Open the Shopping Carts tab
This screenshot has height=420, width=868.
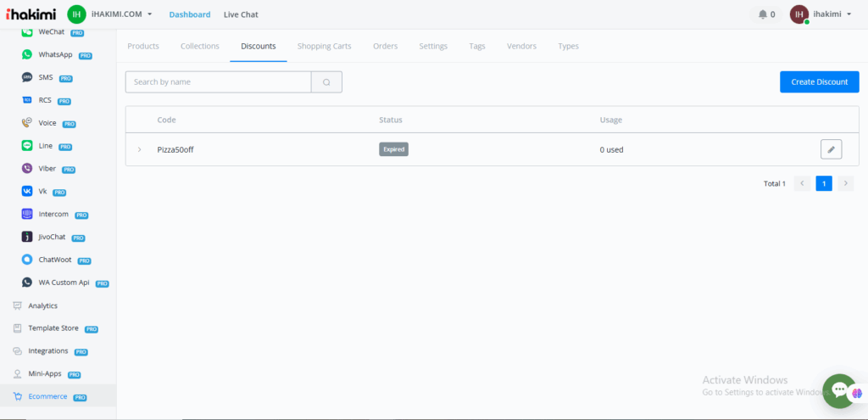click(x=324, y=46)
